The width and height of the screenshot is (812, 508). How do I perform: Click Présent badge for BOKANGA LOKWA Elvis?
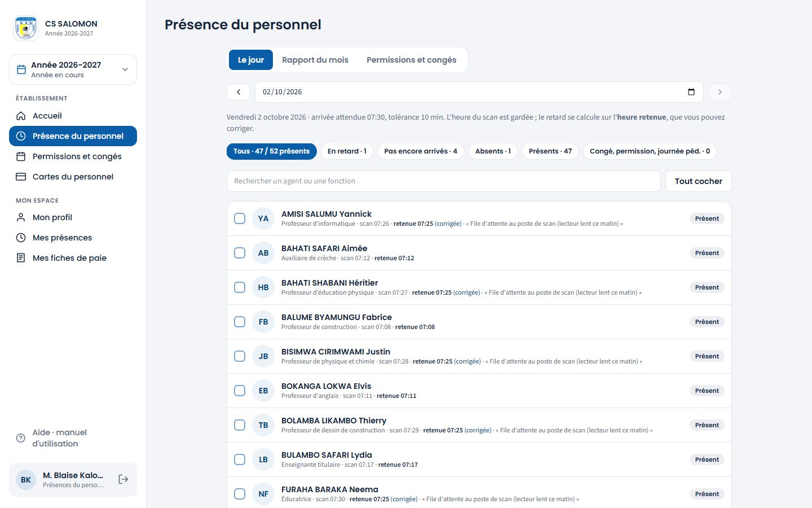(707, 391)
